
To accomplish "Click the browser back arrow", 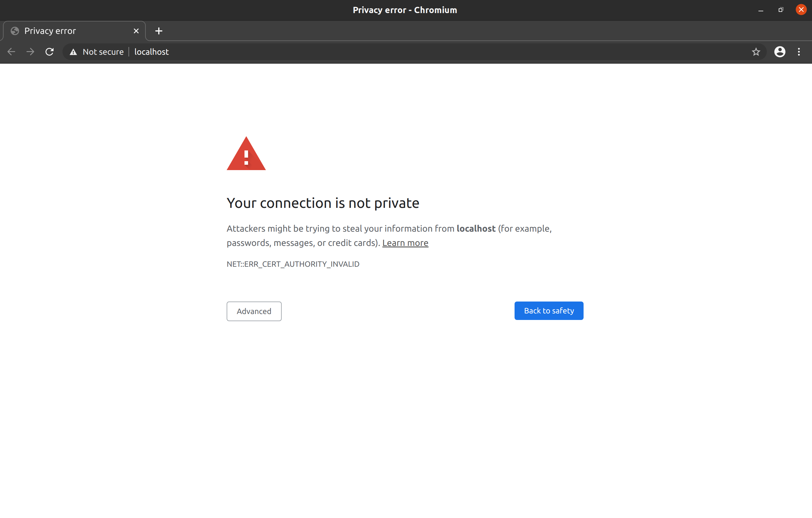I will (12, 52).
